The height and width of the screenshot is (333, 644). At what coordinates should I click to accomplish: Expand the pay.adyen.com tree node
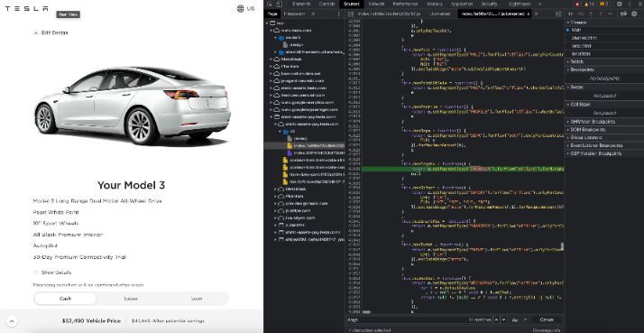(276, 217)
